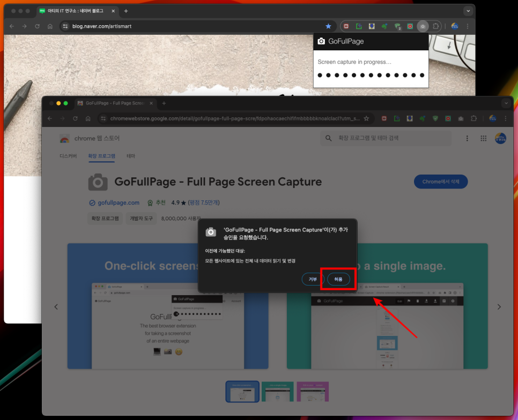The height and width of the screenshot is (420, 518).
Task: Click back arrow in back Naver blog window
Action: [x=12, y=26]
